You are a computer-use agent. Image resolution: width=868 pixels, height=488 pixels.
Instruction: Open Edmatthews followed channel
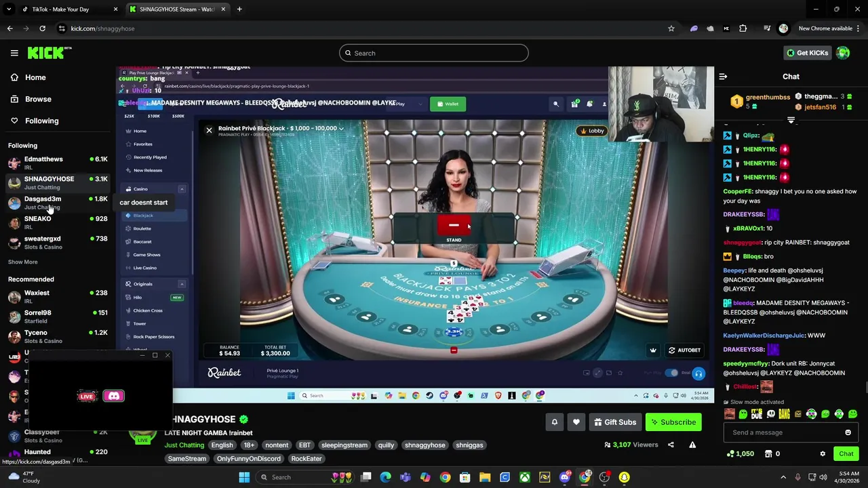pos(58,163)
